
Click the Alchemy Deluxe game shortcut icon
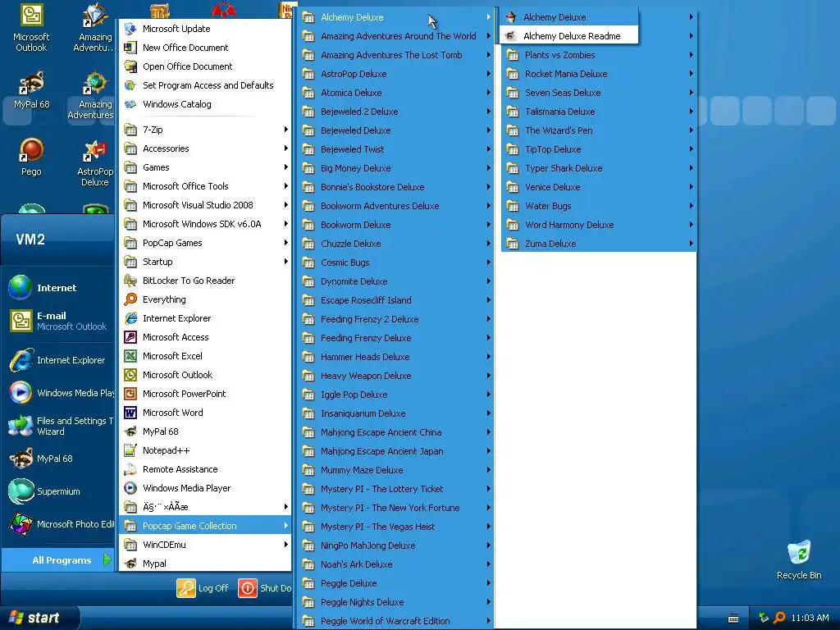click(511, 17)
